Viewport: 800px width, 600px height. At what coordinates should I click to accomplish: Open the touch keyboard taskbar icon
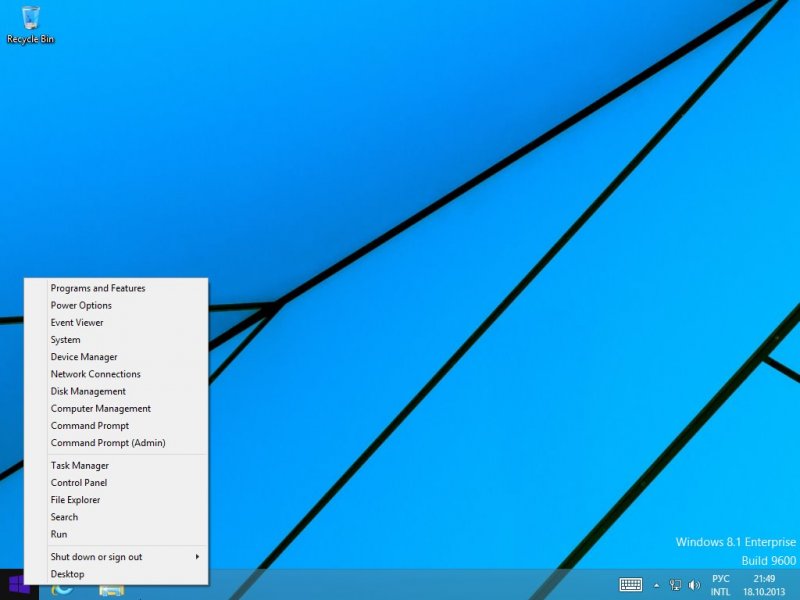631,585
